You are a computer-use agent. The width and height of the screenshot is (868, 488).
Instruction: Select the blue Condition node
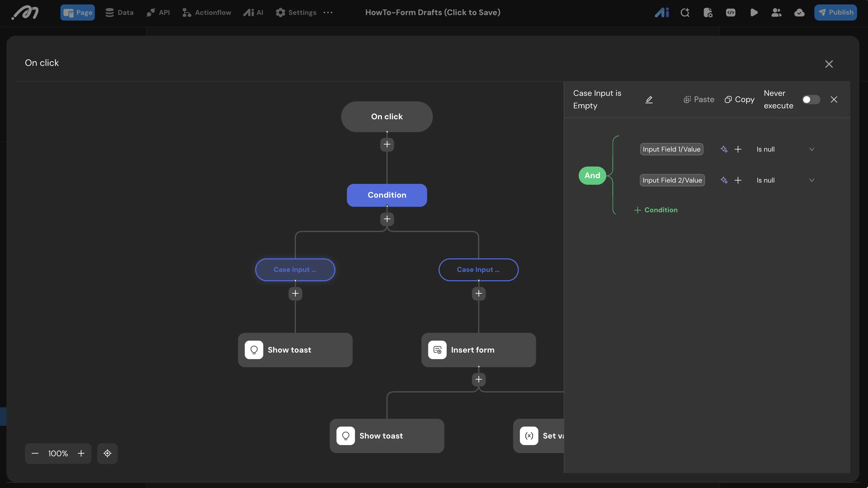click(x=387, y=195)
